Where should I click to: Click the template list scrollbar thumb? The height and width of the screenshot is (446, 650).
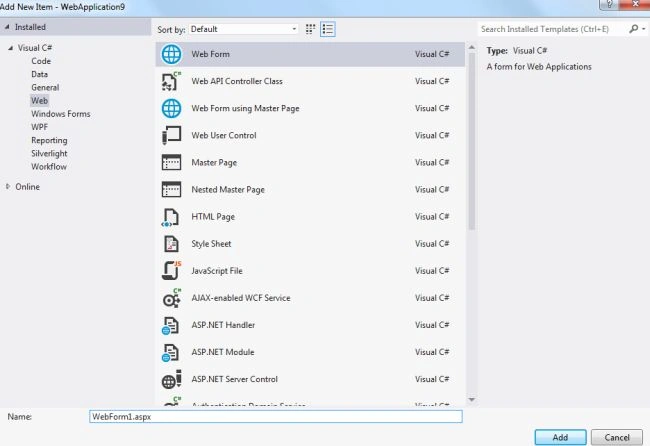click(x=472, y=141)
